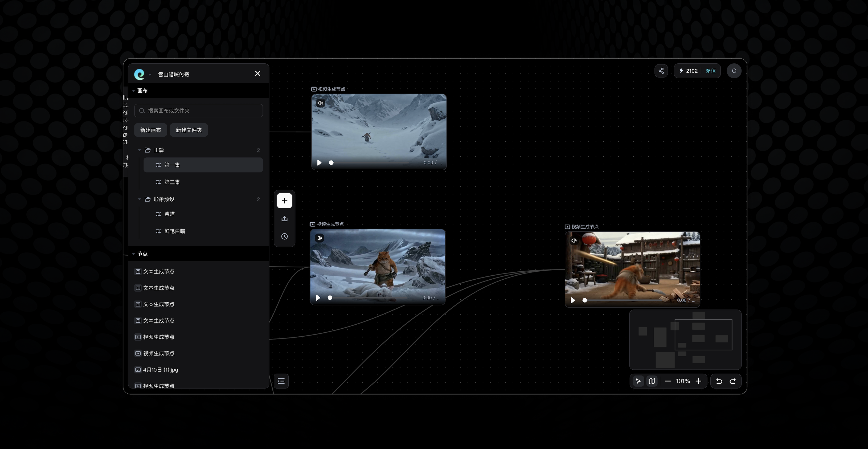Collapse the 正篇 folder

(x=140, y=150)
